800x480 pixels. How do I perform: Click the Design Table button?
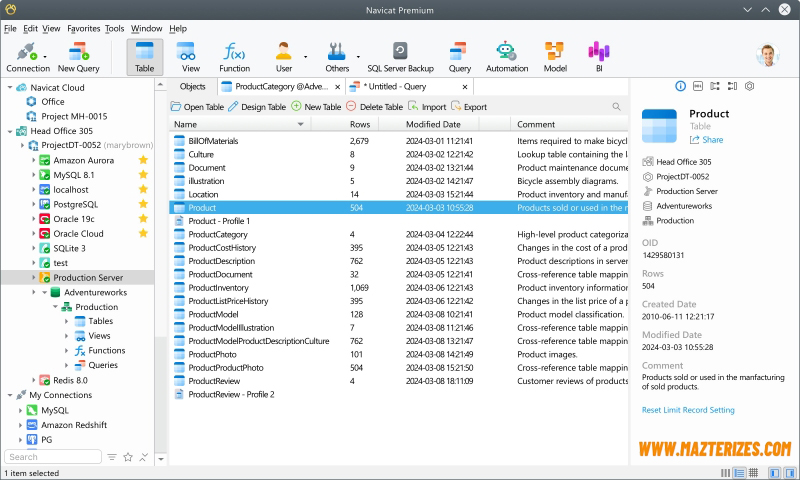point(257,107)
